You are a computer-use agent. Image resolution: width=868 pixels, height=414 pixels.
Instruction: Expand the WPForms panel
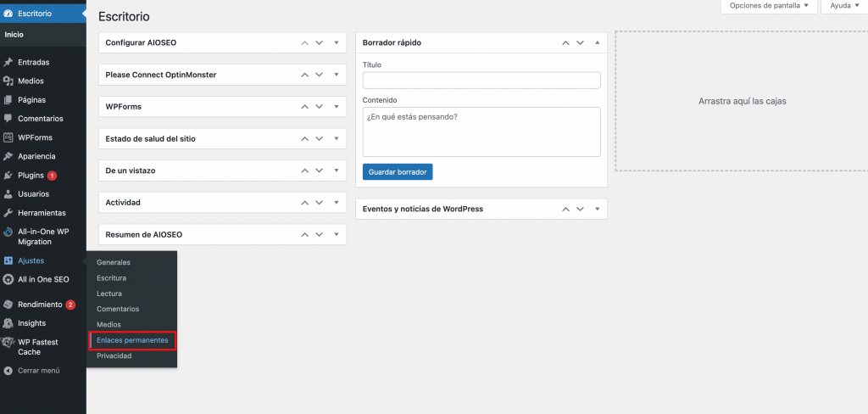click(336, 106)
